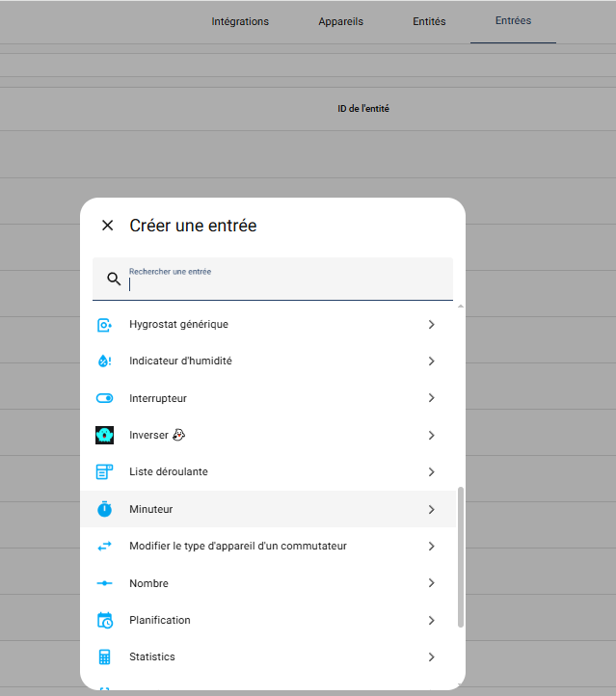
Task: Click the Indicateur d'humidité water drop icon
Action: coord(105,361)
